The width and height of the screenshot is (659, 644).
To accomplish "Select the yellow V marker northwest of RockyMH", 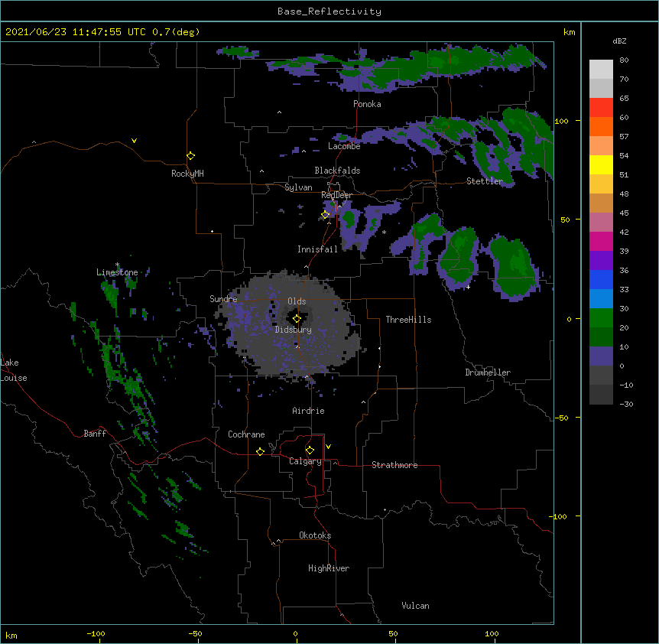I will click(134, 141).
